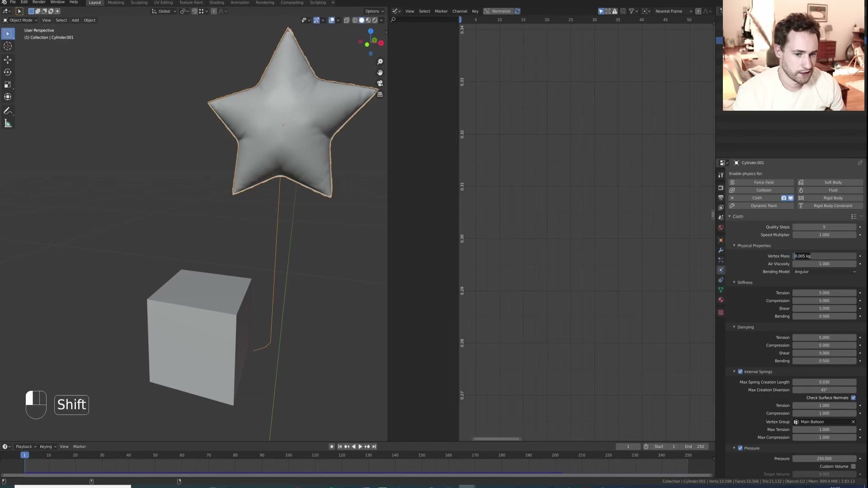Open the graph editor Channel menu
Viewport: 868px width, 488px height.
(460, 11)
